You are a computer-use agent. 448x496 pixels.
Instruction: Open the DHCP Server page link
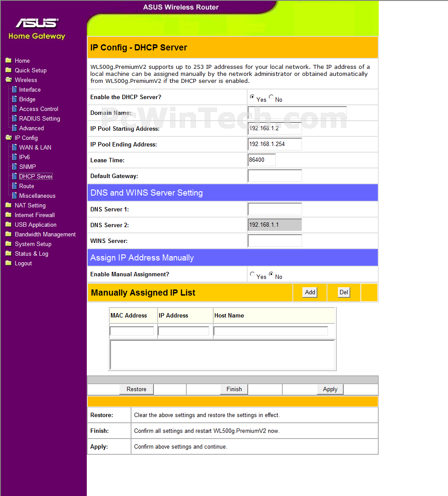click(36, 176)
